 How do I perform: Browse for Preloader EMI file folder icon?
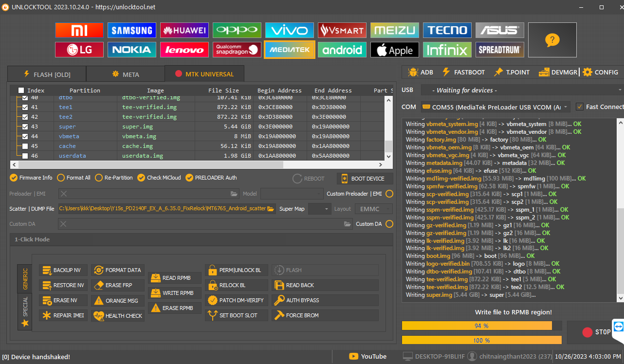(235, 194)
